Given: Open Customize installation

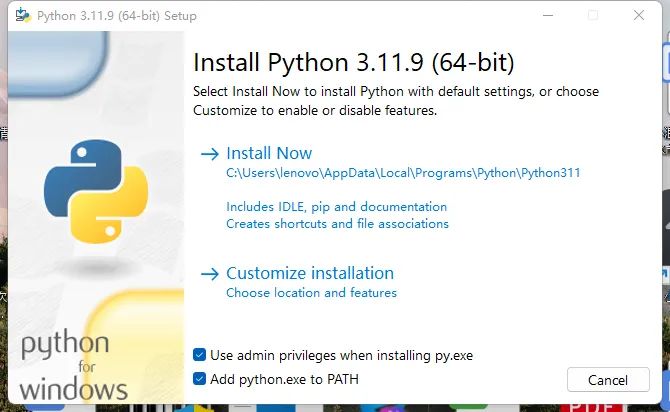Looking at the screenshot, I should 310,274.
